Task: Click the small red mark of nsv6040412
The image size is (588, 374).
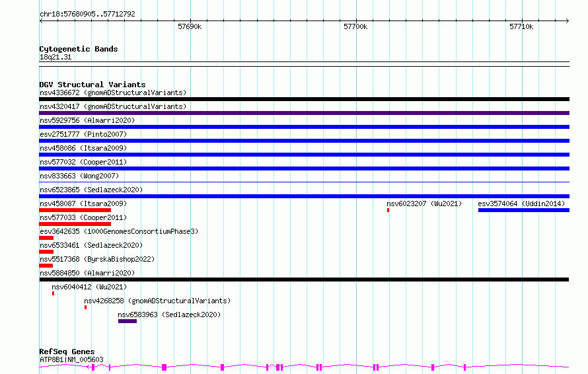Action: click(54, 293)
